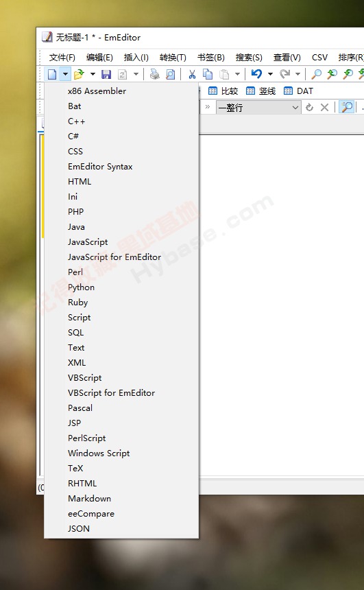
Task: Click the Find magnifier icon
Action: (317, 74)
